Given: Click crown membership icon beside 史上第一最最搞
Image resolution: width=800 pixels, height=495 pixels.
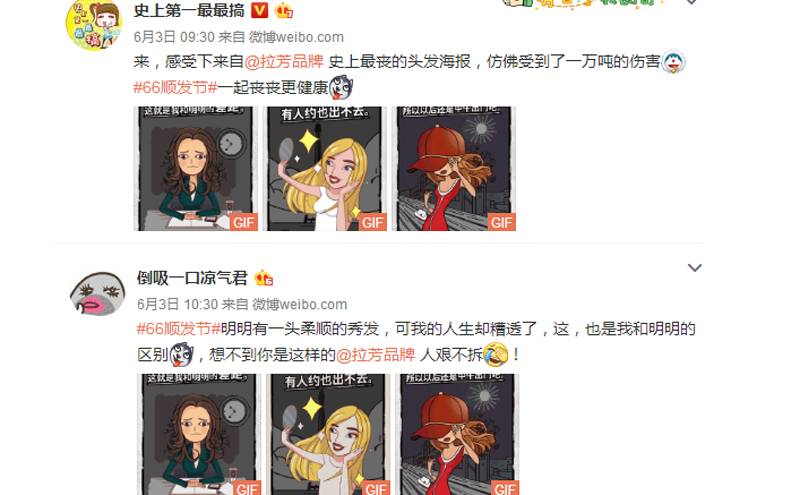Looking at the screenshot, I should (x=284, y=10).
